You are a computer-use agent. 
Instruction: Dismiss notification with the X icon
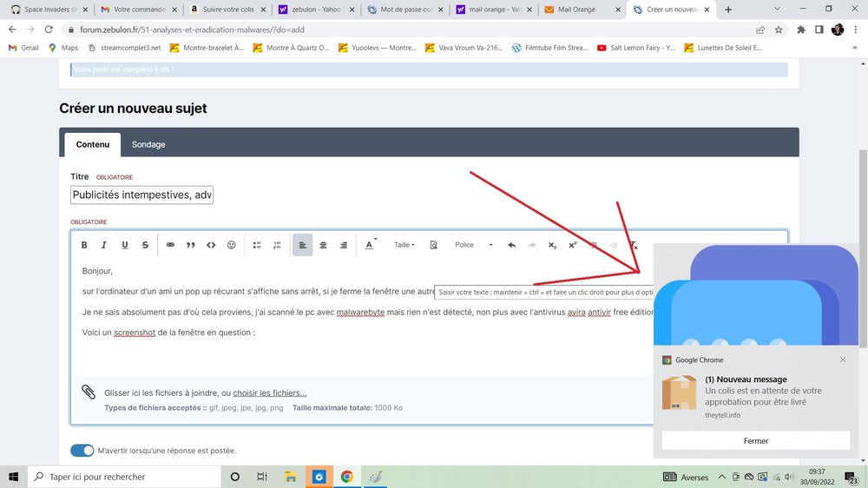coord(842,359)
